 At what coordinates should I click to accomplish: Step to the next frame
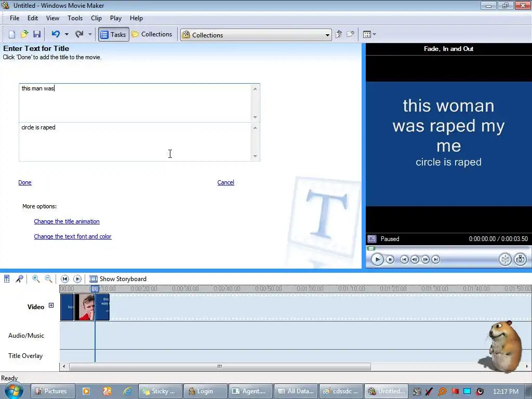click(x=425, y=260)
